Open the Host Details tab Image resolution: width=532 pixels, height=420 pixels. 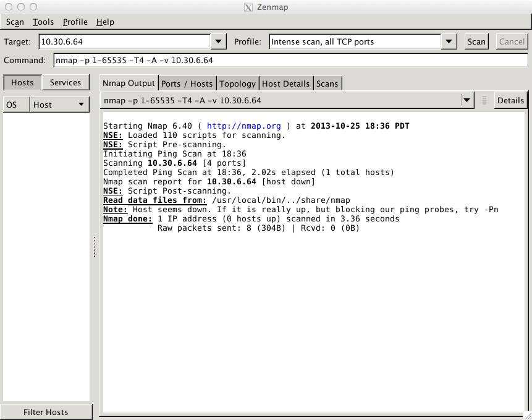(285, 84)
